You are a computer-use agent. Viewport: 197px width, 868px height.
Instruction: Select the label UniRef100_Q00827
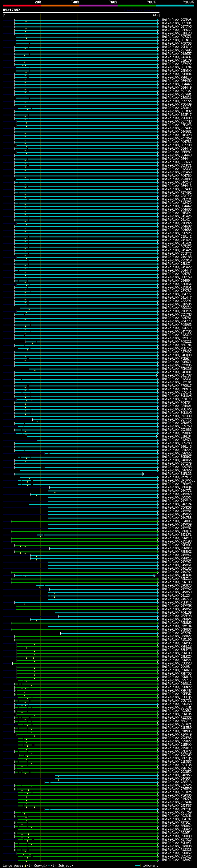click(176, 636)
